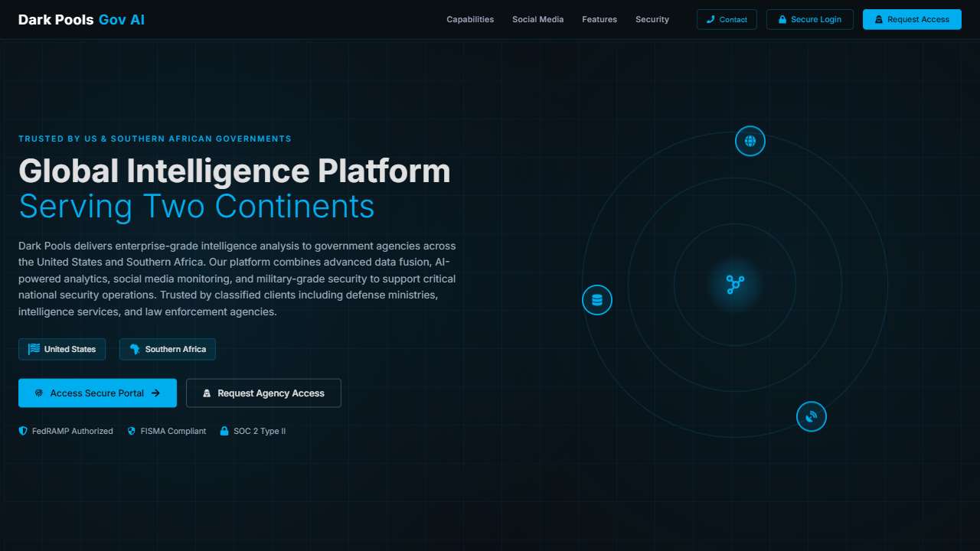Click the globe icon on the orbit

click(x=750, y=141)
